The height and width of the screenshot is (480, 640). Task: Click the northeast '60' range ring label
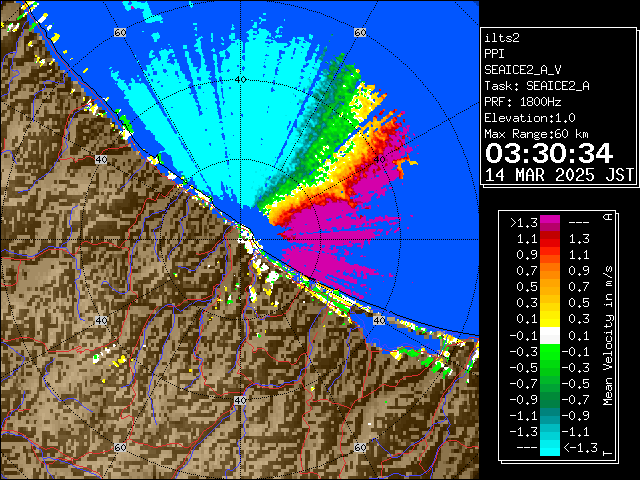point(360,32)
